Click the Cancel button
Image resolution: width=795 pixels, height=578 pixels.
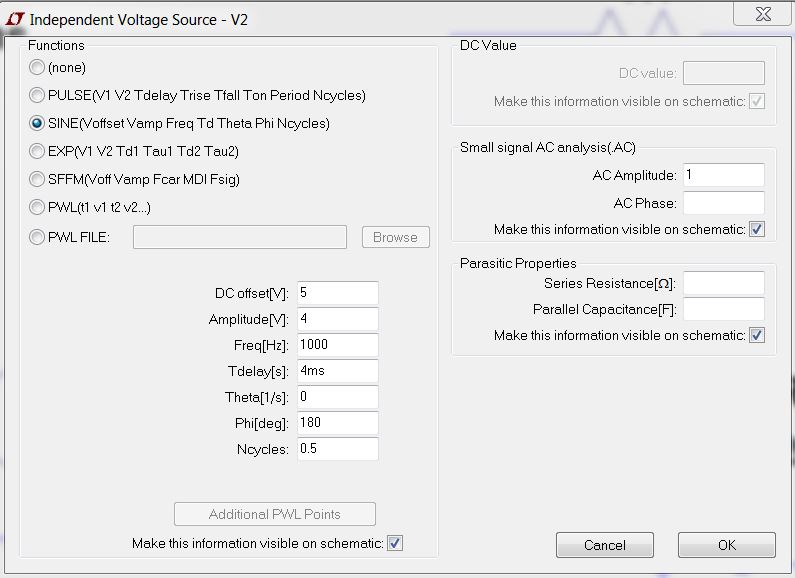(604, 545)
